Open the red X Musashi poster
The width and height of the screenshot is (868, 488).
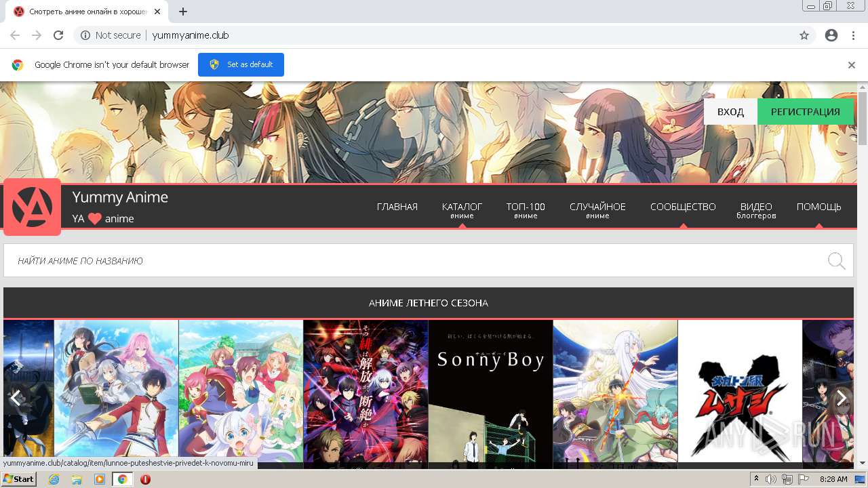(740, 394)
